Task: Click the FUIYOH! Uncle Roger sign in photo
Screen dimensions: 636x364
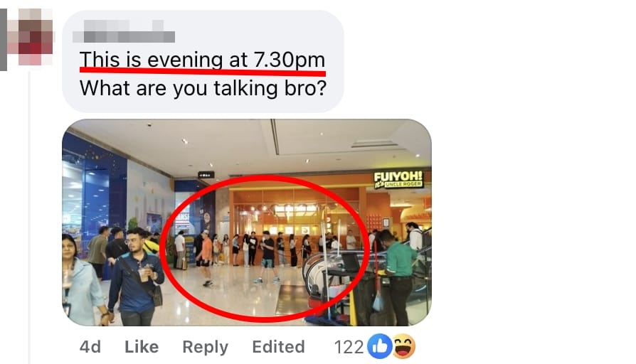Action: pyautogui.click(x=398, y=179)
